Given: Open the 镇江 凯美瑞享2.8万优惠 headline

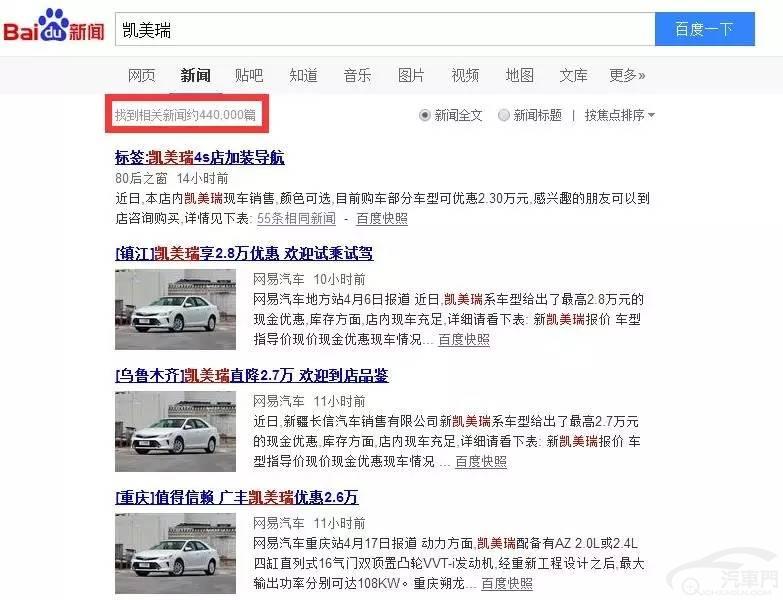Looking at the screenshot, I should click(244, 253).
